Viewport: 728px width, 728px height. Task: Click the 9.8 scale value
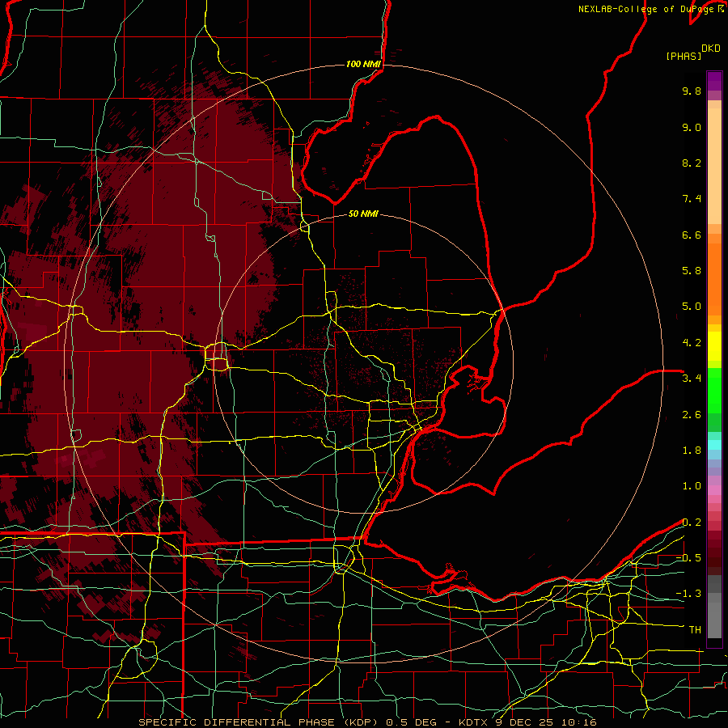coord(692,91)
